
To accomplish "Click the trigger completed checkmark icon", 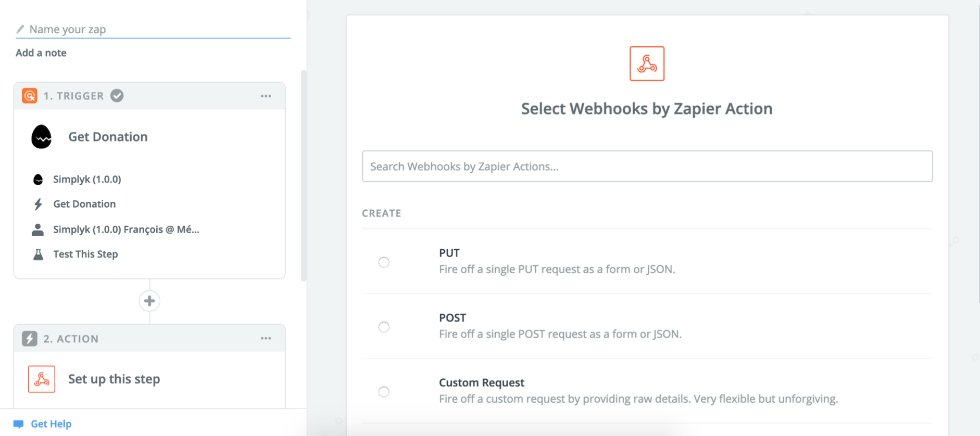I will pyautogui.click(x=117, y=96).
